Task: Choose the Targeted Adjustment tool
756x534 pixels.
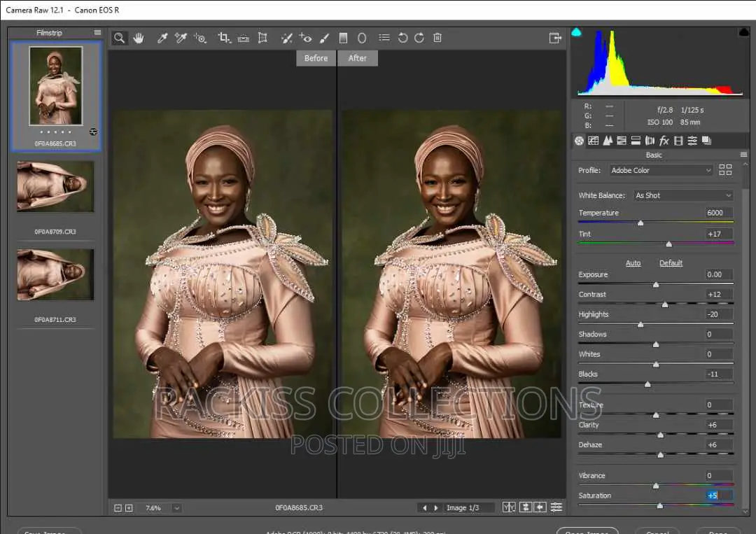Action: tap(200, 38)
